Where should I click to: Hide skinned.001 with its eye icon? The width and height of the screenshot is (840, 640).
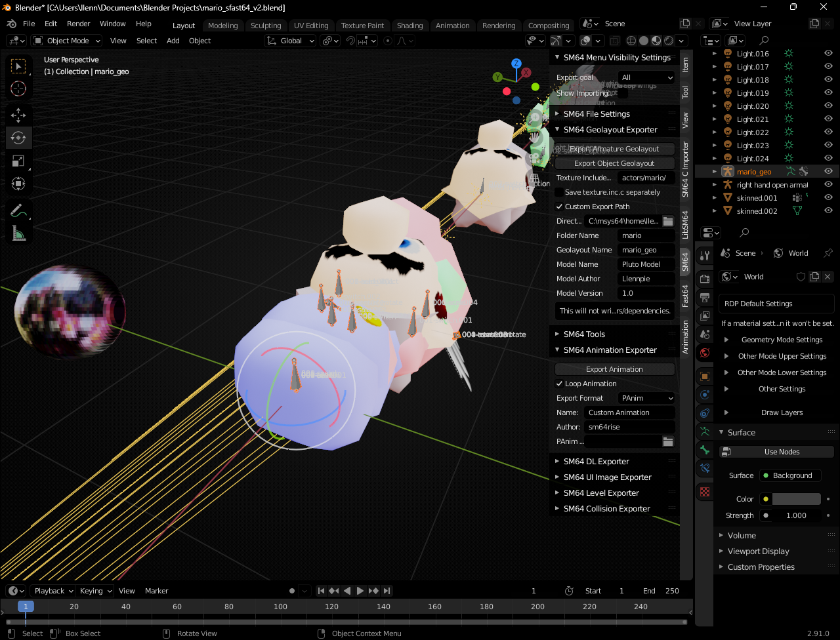point(828,198)
